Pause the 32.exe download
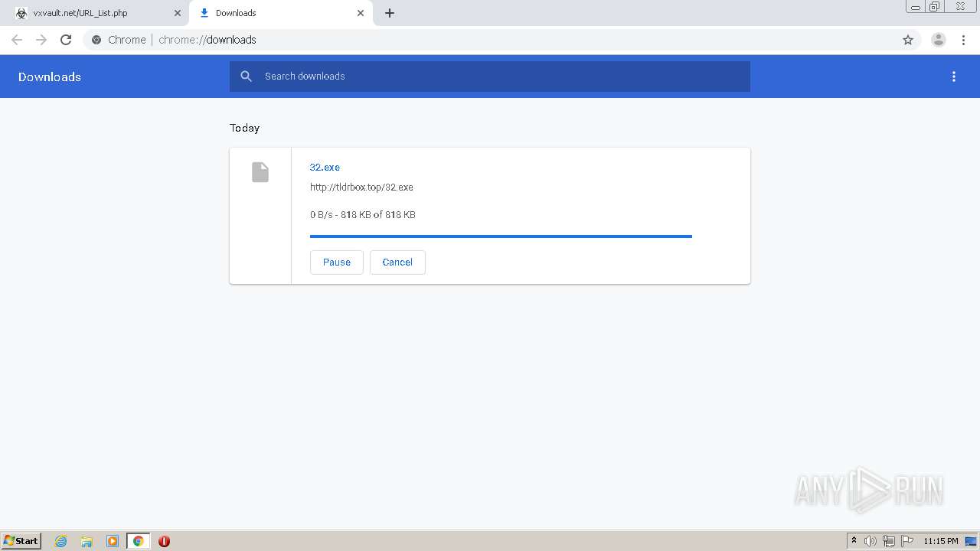 [337, 262]
